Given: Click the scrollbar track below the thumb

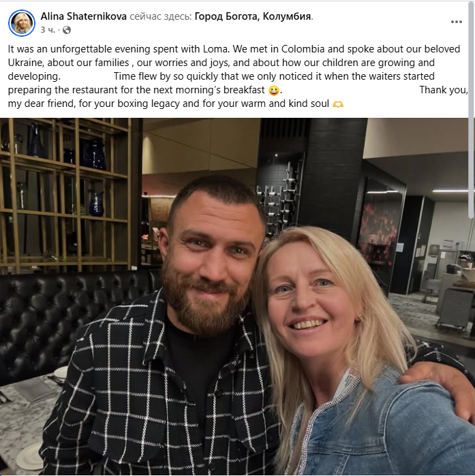Looking at the screenshot, I should (x=472, y=346).
